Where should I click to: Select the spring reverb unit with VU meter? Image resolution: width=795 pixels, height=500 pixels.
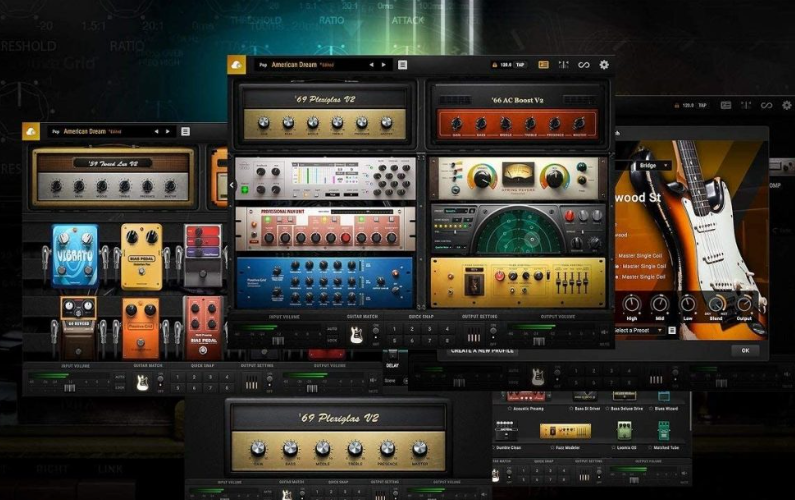click(518, 178)
